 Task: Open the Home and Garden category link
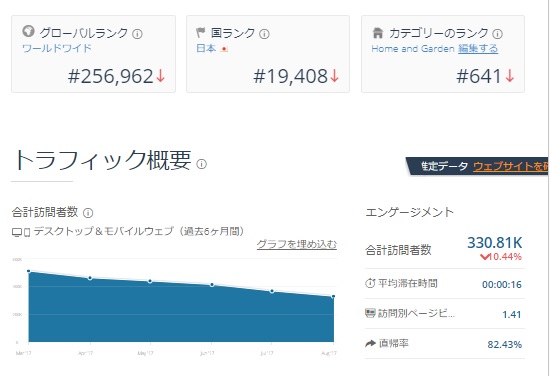pyautogui.click(x=413, y=48)
